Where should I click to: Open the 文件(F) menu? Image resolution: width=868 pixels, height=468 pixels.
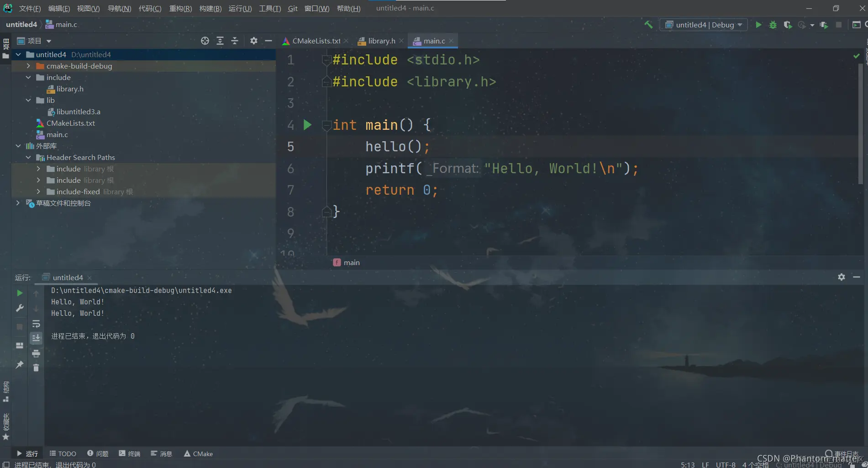pyautogui.click(x=30, y=8)
